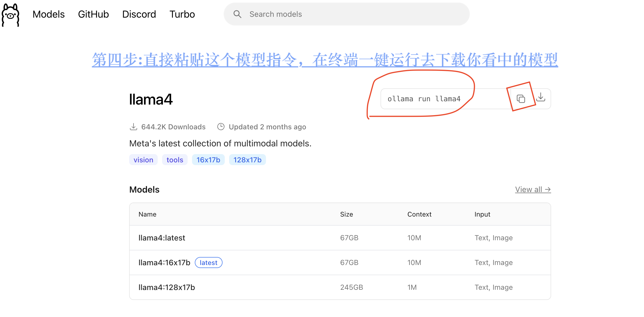The width and height of the screenshot is (644, 317).
Task: Open the Turbo nav item
Action: tap(182, 14)
